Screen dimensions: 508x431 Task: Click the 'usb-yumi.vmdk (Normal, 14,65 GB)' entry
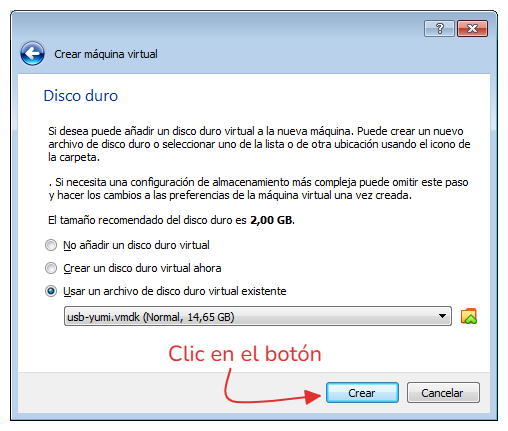tap(151, 317)
